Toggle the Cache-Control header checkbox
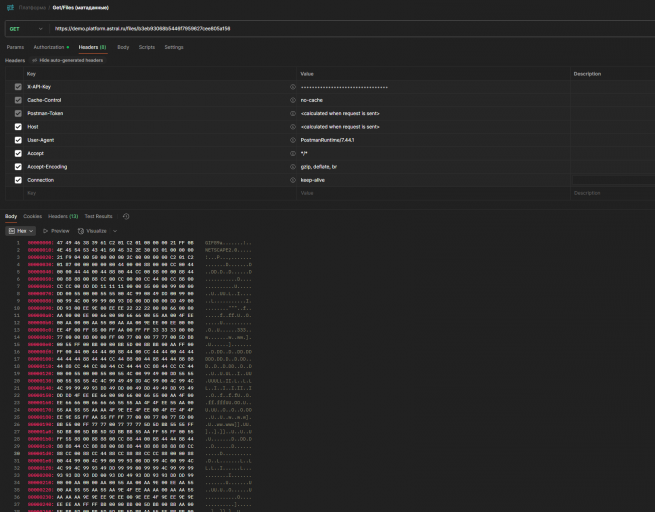 (18, 100)
